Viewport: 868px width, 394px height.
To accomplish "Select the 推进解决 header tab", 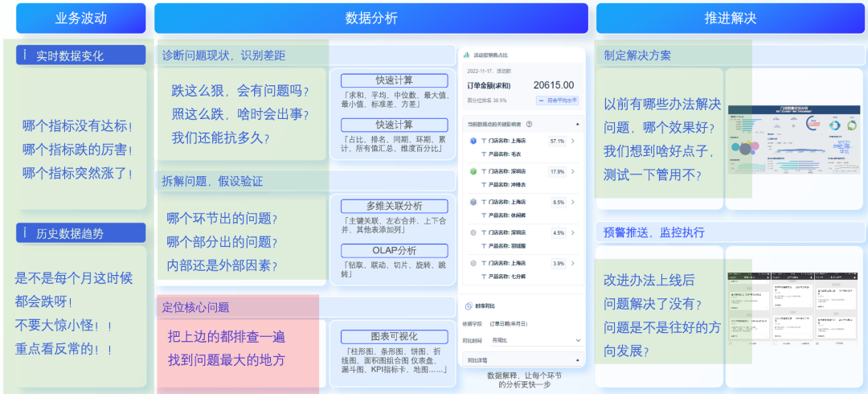I will (x=730, y=18).
